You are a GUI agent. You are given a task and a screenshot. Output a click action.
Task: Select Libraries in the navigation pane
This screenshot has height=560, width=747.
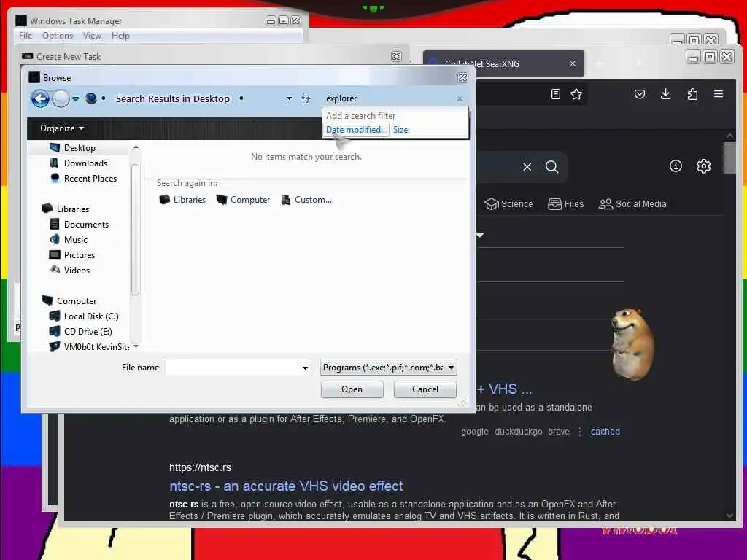(72, 209)
